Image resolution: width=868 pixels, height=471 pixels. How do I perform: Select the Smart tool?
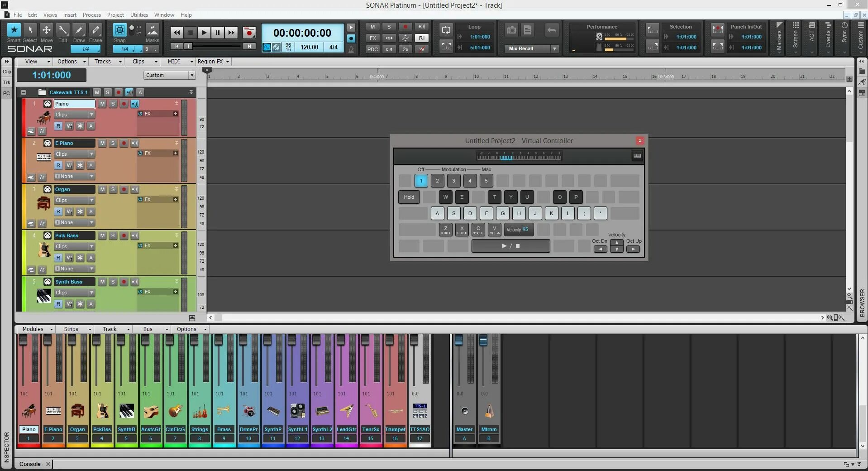[x=14, y=30]
